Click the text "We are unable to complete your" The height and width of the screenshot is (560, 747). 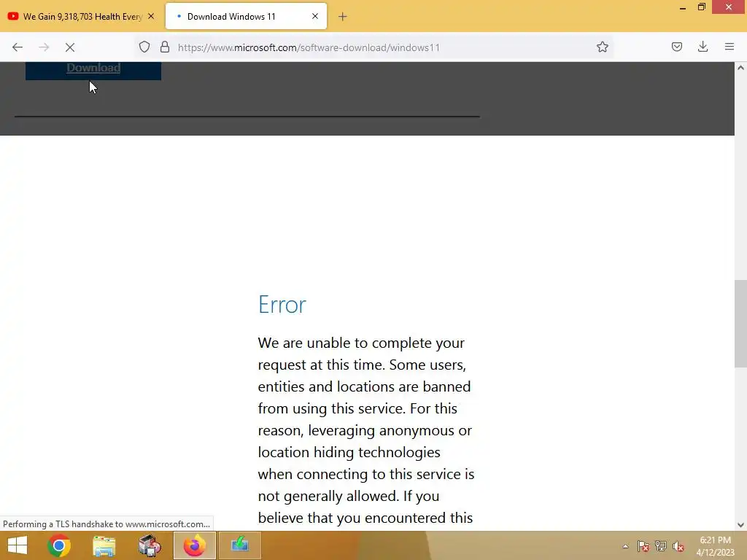point(361,343)
